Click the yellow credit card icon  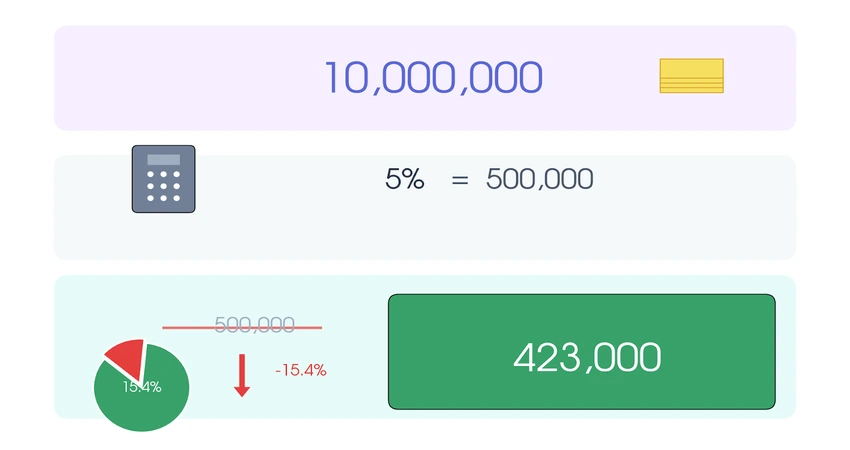point(691,76)
